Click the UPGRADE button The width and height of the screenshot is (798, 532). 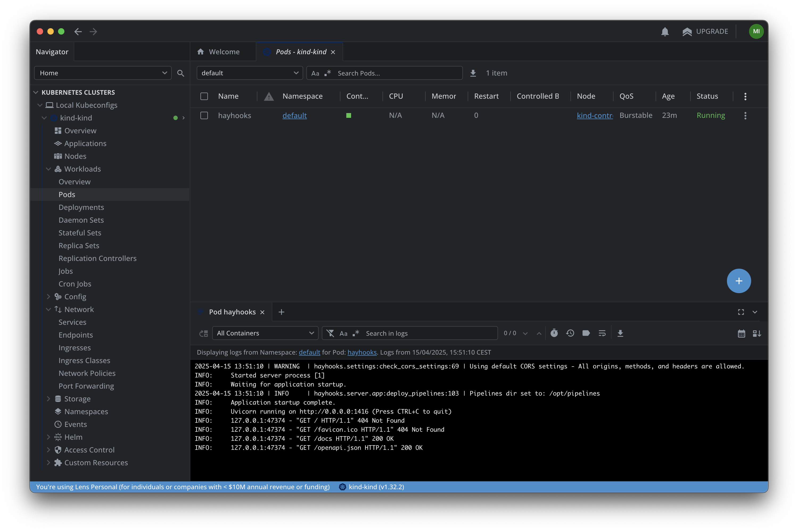click(712, 31)
